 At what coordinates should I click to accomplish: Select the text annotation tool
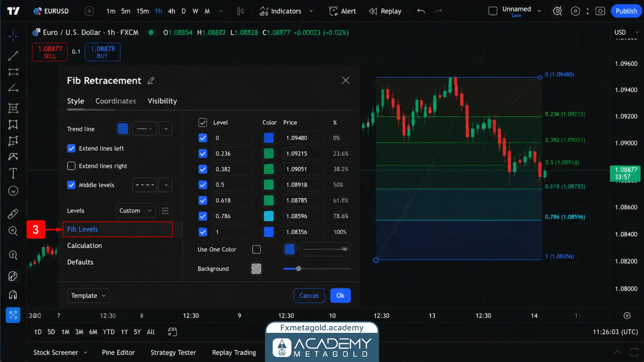click(13, 173)
